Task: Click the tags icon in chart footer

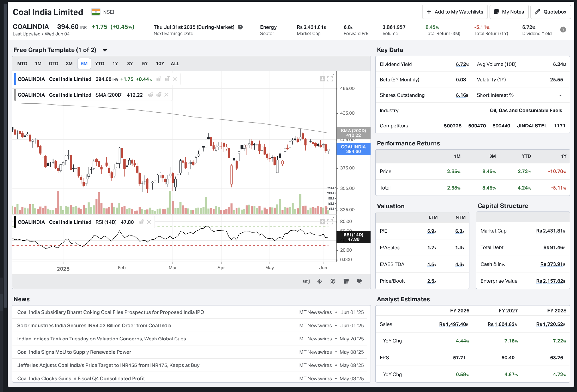Action: pos(359,281)
